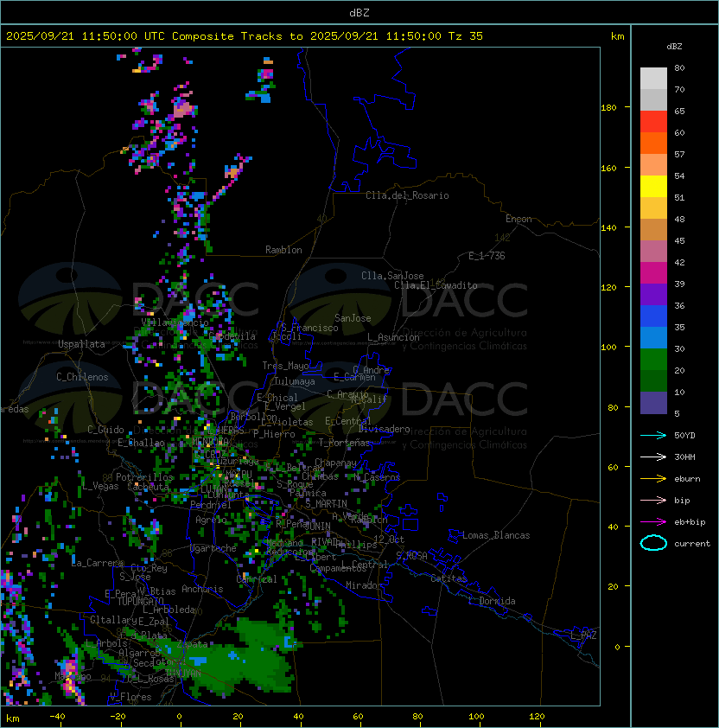Pick the dark green 10-20 dBZ swatch
Image resolution: width=719 pixels, height=728 pixels.
click(653, 380)
